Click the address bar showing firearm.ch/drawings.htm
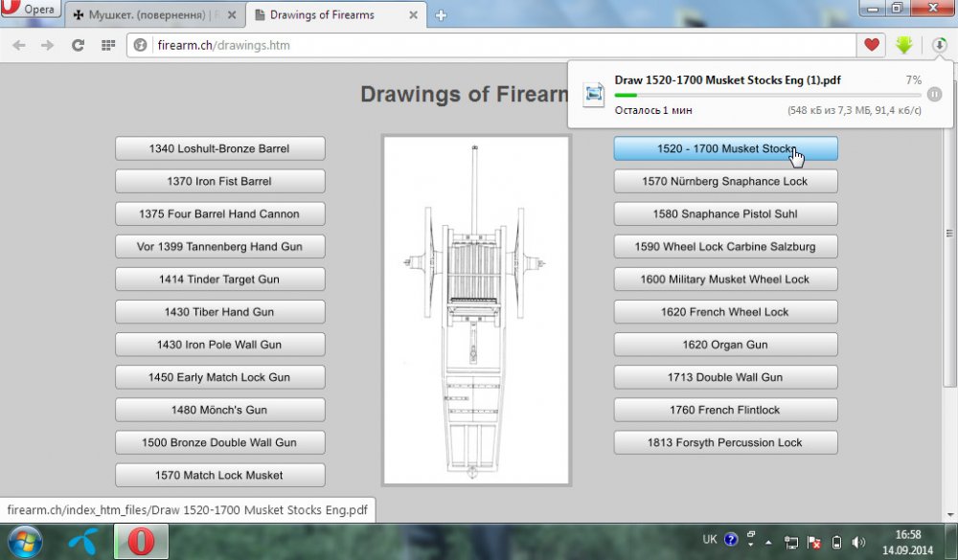Image resolution: width=958 pixels, height=560 pixels. 491,45
